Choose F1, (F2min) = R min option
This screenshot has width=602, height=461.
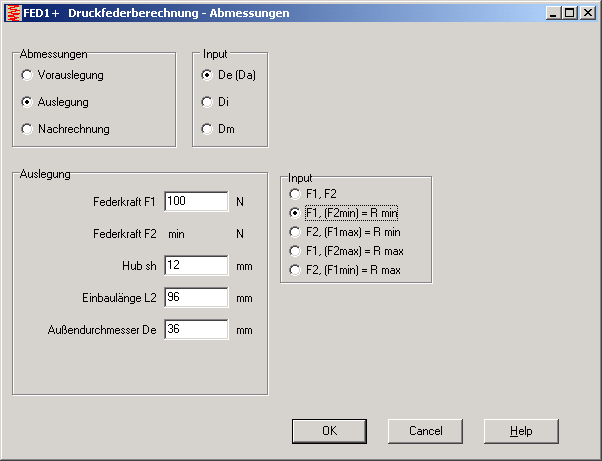click(294, 212)
